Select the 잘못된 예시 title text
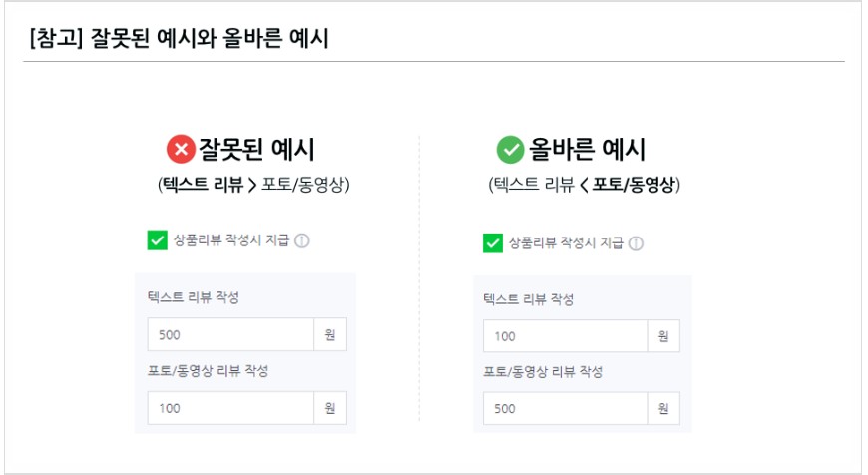 click(x=257, y=151)
